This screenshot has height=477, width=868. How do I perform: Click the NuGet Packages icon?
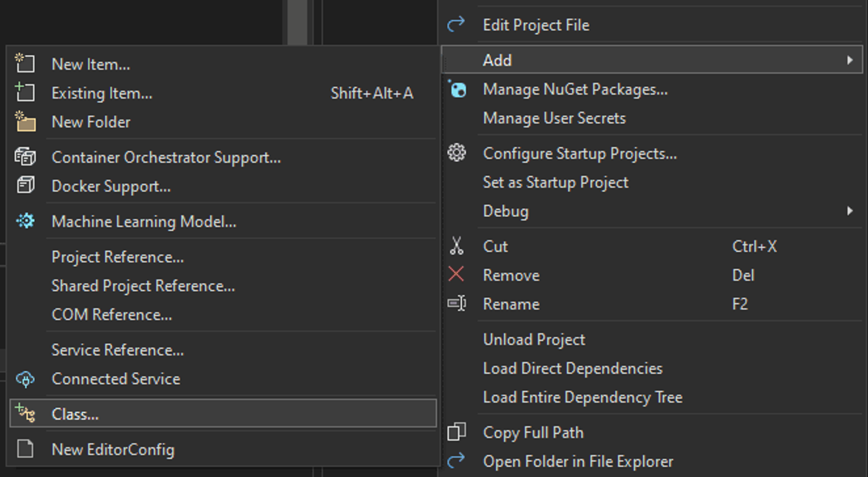tap(457, 90)
